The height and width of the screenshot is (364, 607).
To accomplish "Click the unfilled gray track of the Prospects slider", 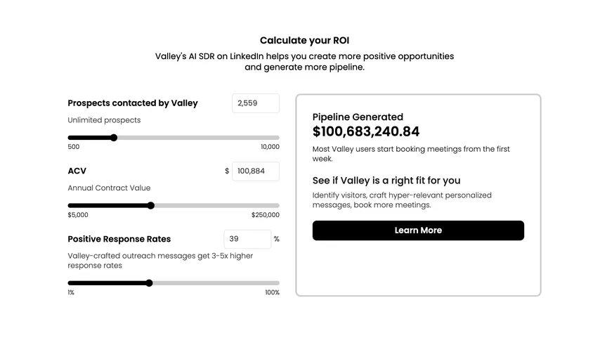I will (x=197, y=138).
